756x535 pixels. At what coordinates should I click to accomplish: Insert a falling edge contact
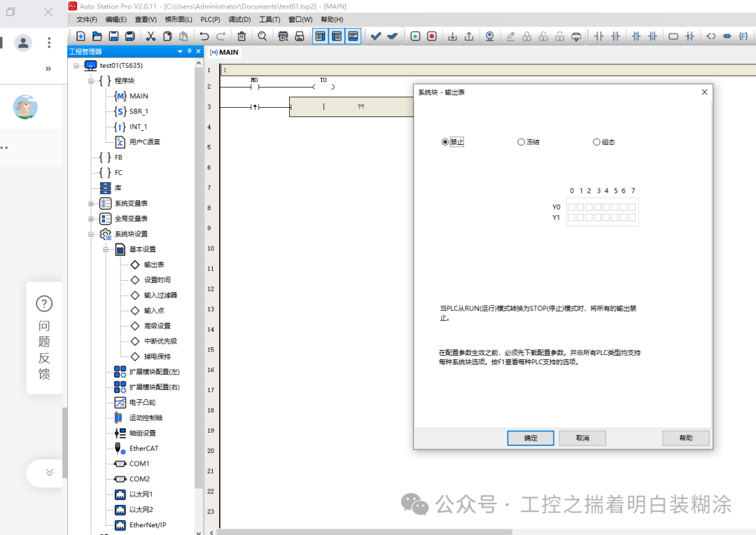pos(653,36)
